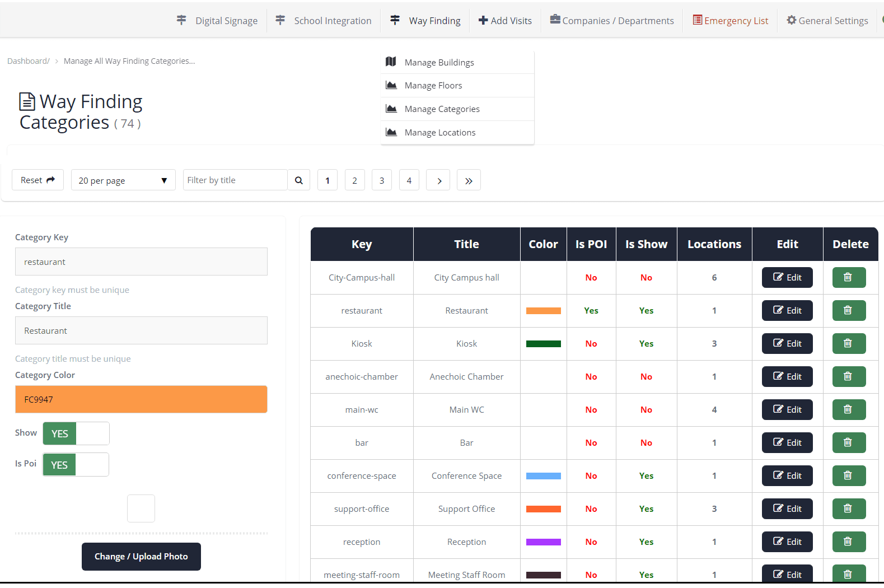Screen dimensions: 884x588
Task: Go to last page with double-chevron
Action: [469, 180]
